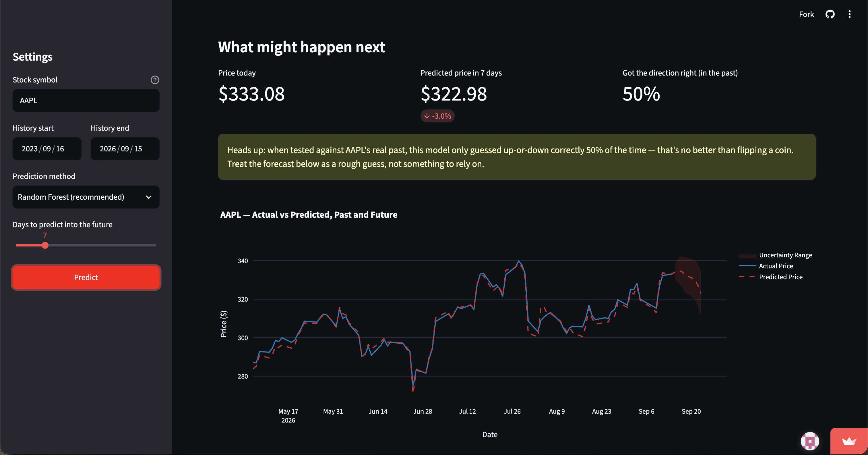Click the 50% direction accuracy value

tap(641, 94)
